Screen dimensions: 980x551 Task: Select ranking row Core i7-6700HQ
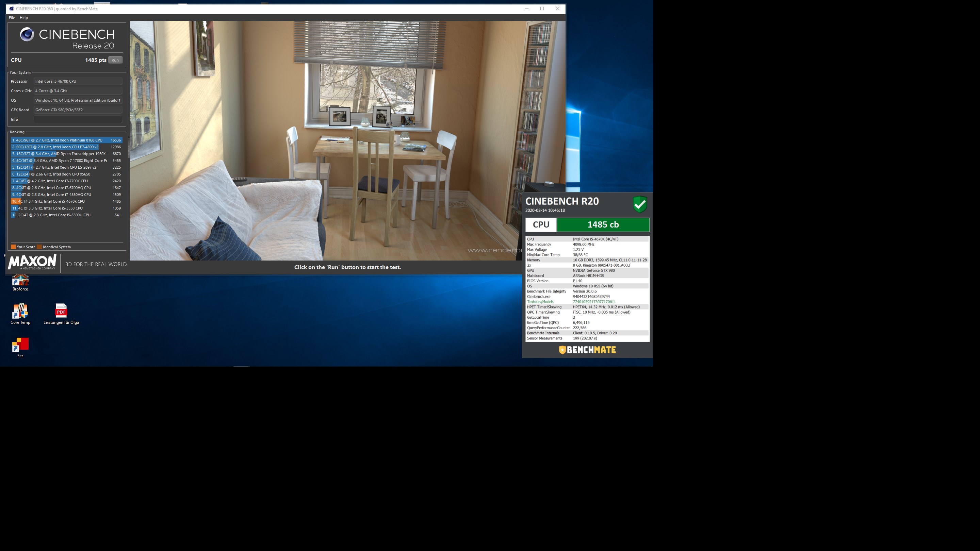[67, 188]
